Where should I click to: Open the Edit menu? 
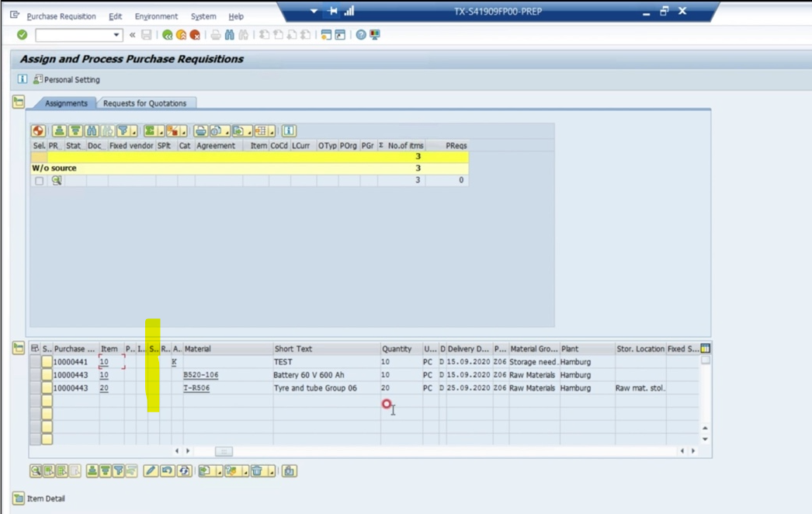point(115,16)
